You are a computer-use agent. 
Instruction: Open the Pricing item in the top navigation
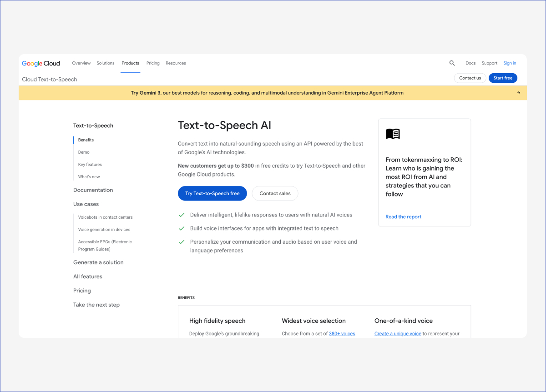(x=153, y=63)
